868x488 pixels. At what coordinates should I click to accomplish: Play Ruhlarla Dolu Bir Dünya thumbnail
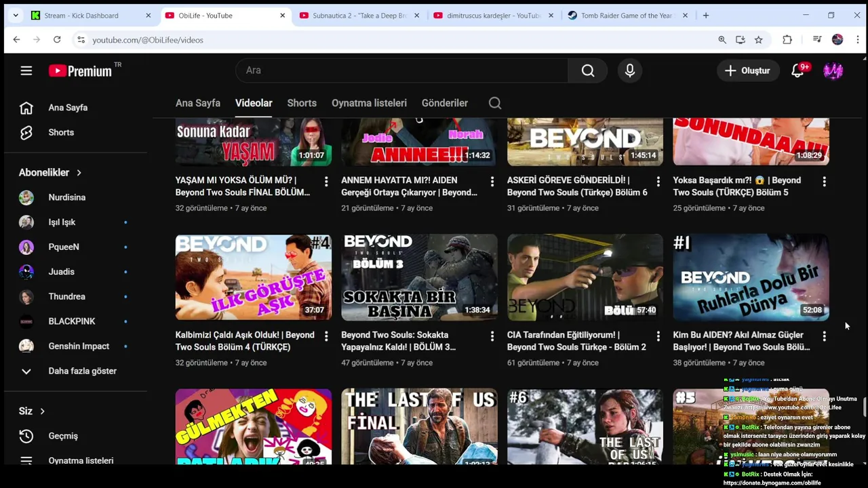point(751,277)
